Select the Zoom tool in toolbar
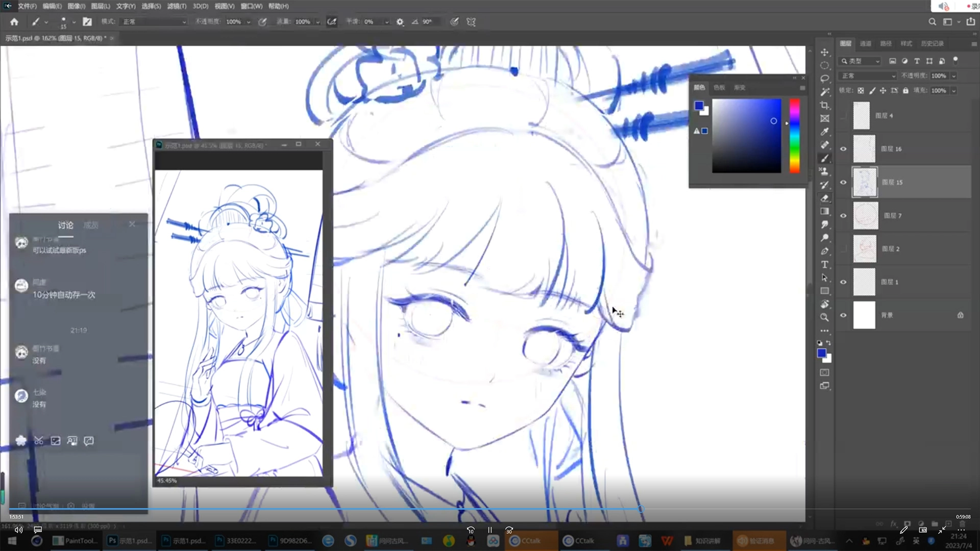Screen dimensions: 980x551 coord(824,317)
